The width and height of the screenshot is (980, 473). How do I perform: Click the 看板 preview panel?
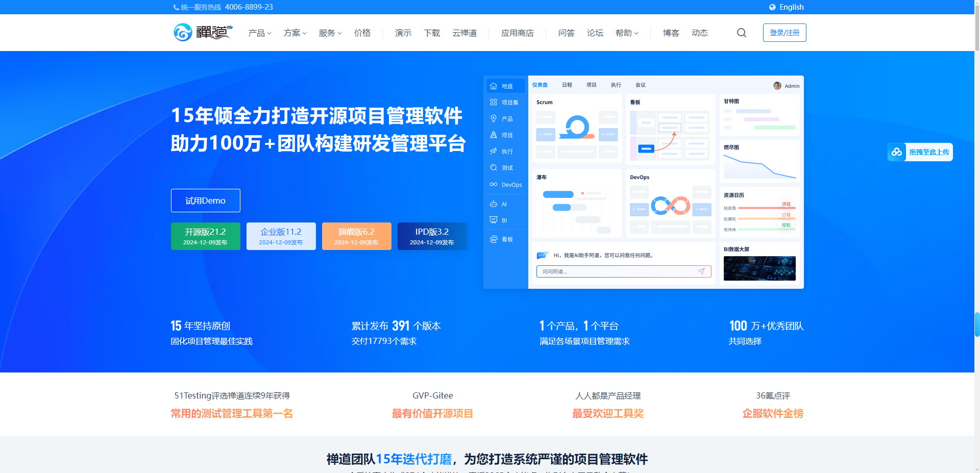tap(671, 129)
